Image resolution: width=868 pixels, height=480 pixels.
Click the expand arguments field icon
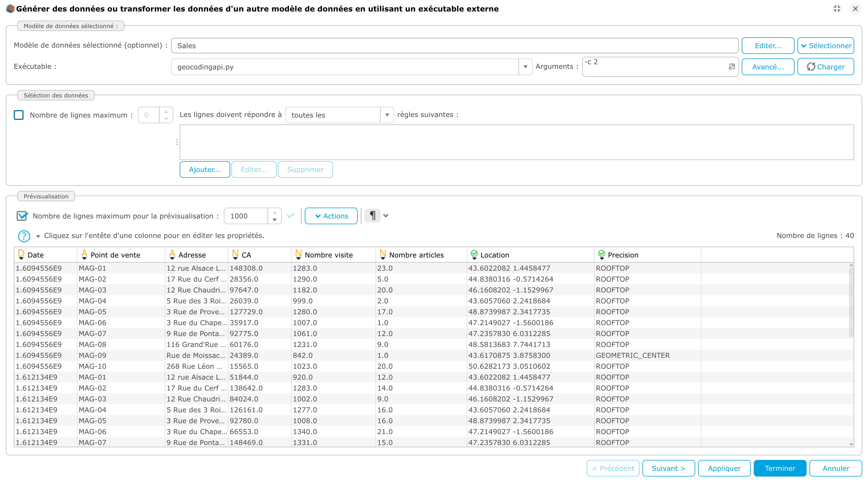click(x=732, y=66)
